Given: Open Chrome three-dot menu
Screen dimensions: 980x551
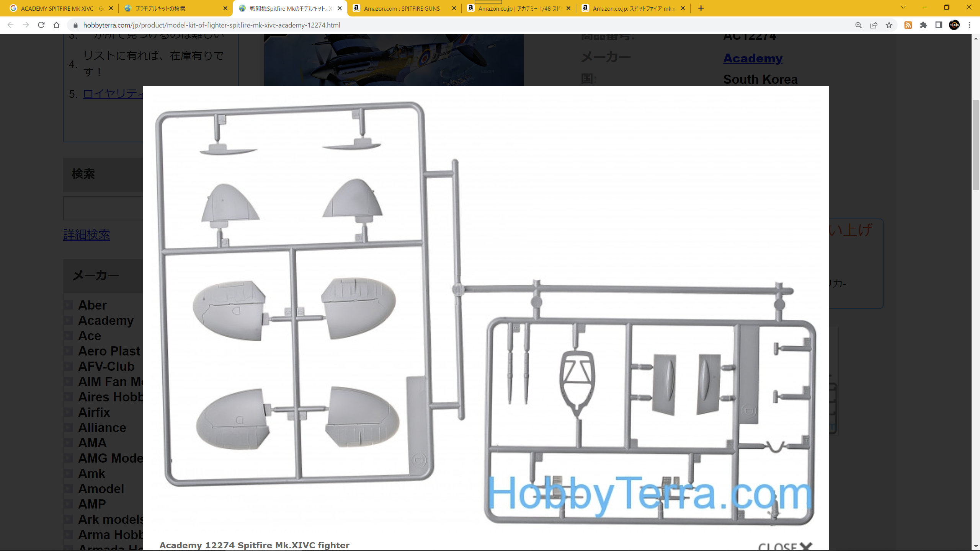Looking at the screenshot, I should point(969,25).
